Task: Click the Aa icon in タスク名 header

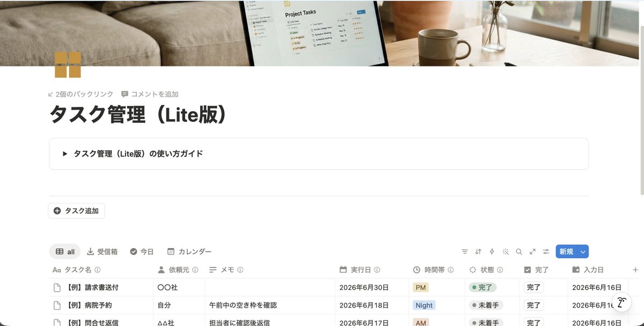Action: coord(57,270)
